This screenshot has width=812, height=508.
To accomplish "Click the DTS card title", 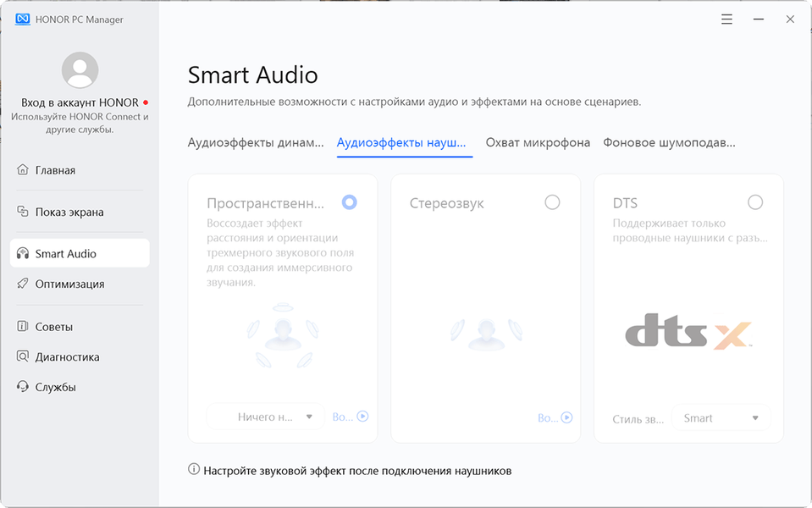I will click(x=625, y=203).
